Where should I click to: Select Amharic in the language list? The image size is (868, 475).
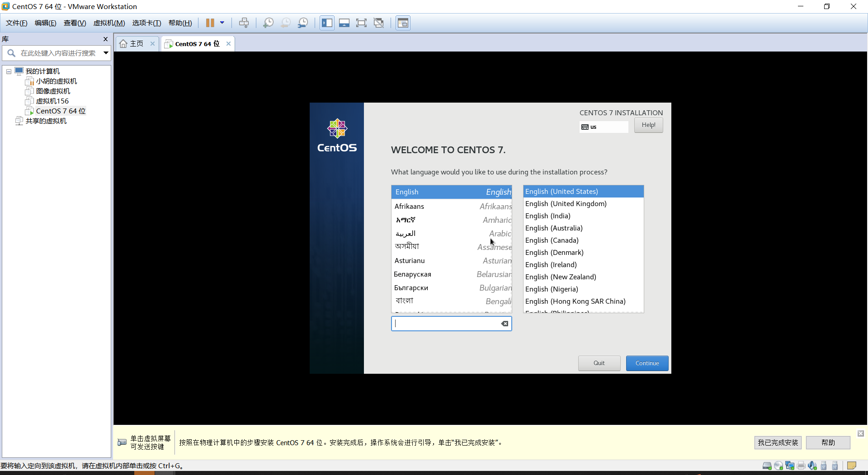(x=452, y=220)
